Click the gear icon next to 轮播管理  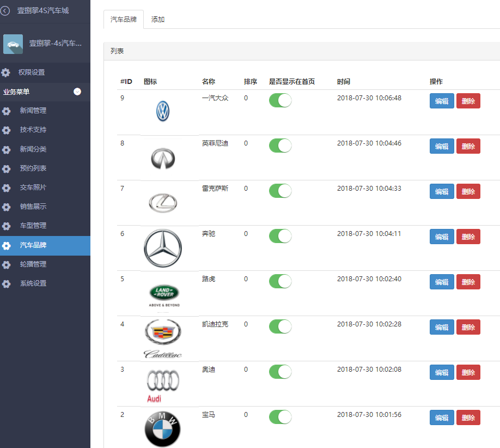pyautogui.click(x=6, y=265)
